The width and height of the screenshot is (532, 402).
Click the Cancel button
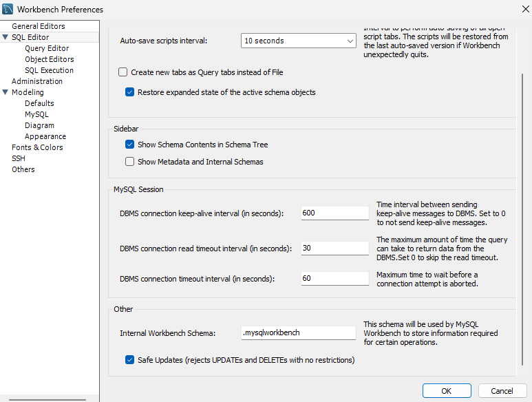pos(502,391)
